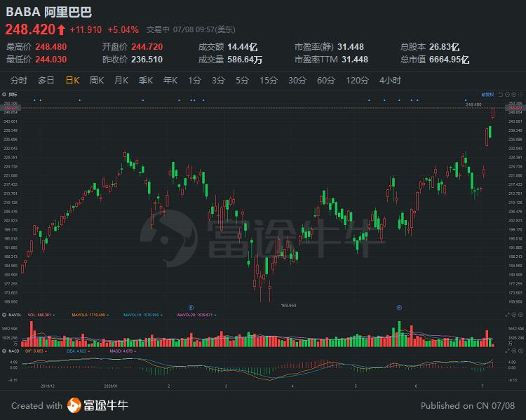The height and width of the screenshot is (420, 526).
Task: Click the current price 248.420
Action: pos(30,29)
